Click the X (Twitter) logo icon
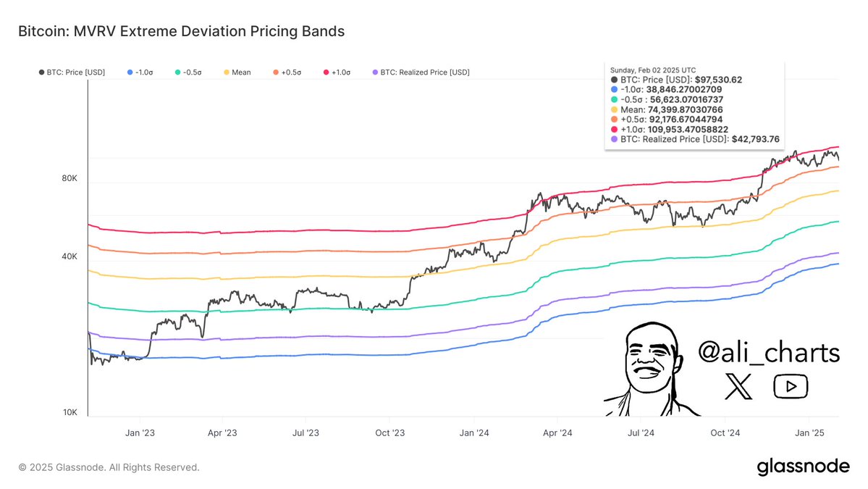Image resolution: width=868 pixels, height=489 pixels. (738, 388)
